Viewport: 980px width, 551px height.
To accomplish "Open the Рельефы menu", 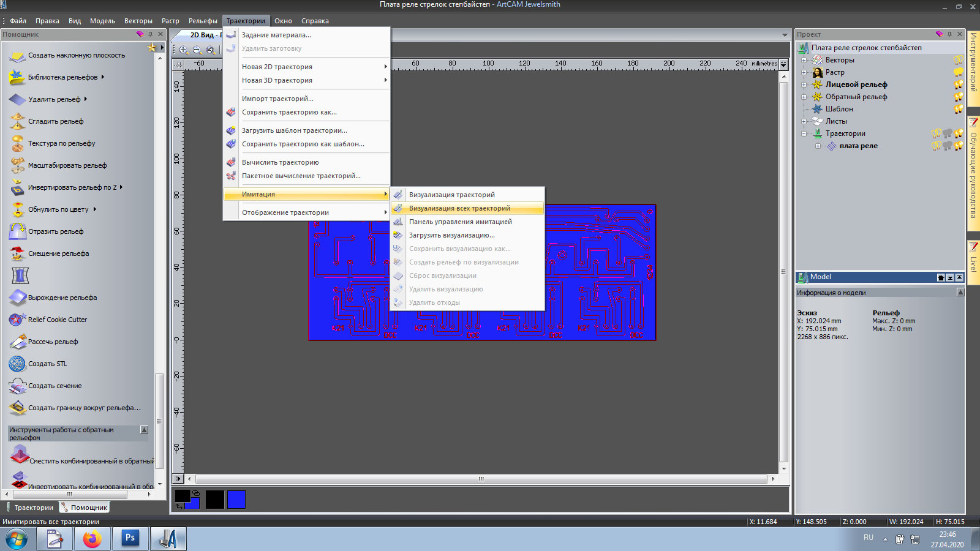I will pos(203,21).
